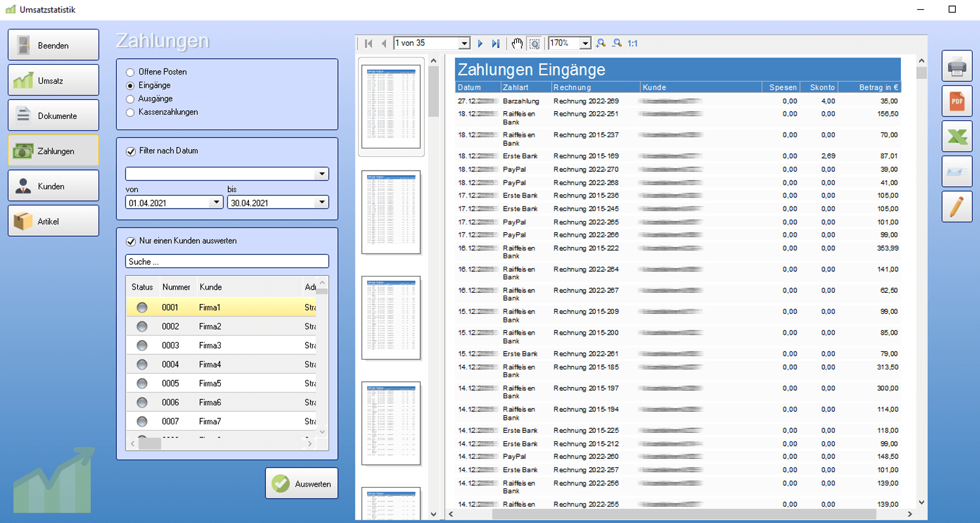Open Beenden in the sidebar

tap(54, 45)
